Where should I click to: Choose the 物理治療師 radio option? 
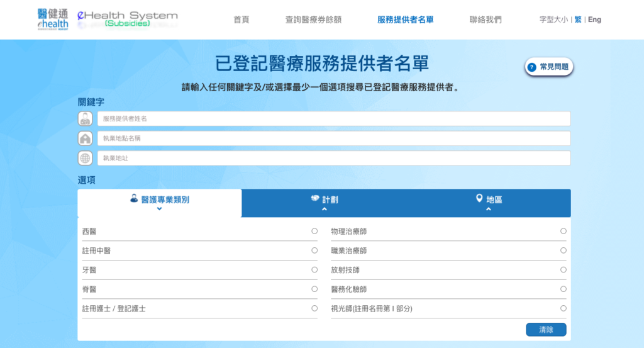pos(563,231)
